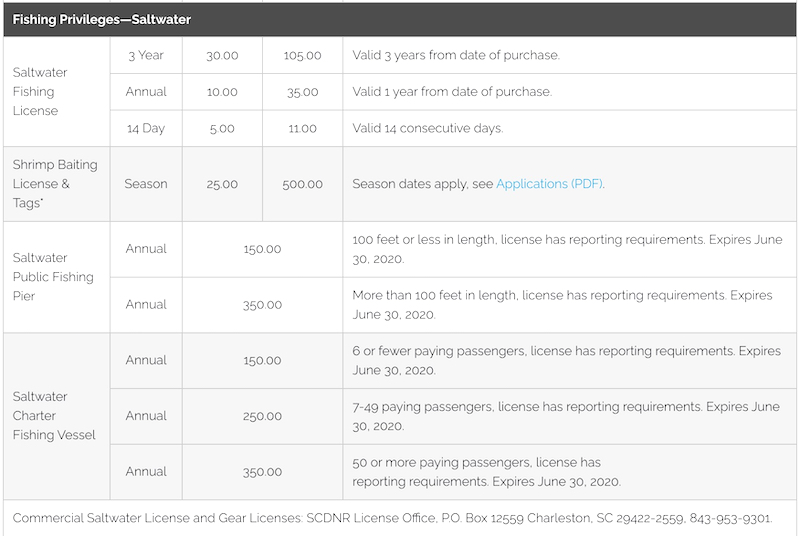Click the 30.00 price cell
The image size is (800, 536).
pyautogui.click(x=222, y=55)
